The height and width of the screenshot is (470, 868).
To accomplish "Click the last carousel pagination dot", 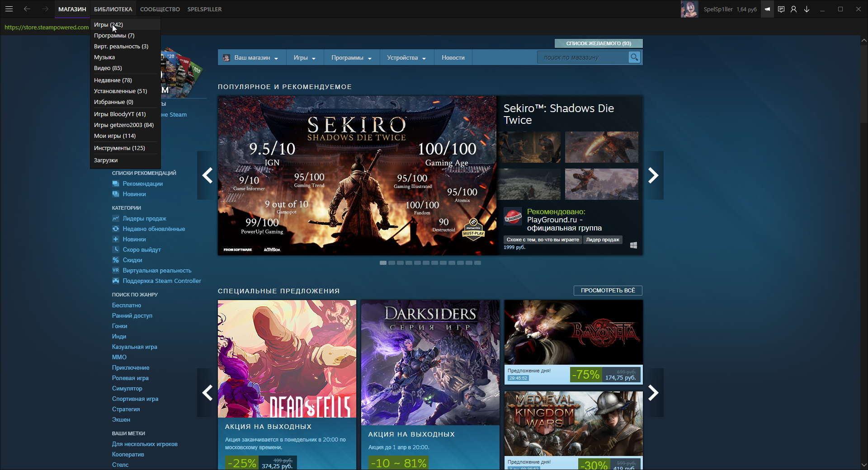I will tap(477, 263).
